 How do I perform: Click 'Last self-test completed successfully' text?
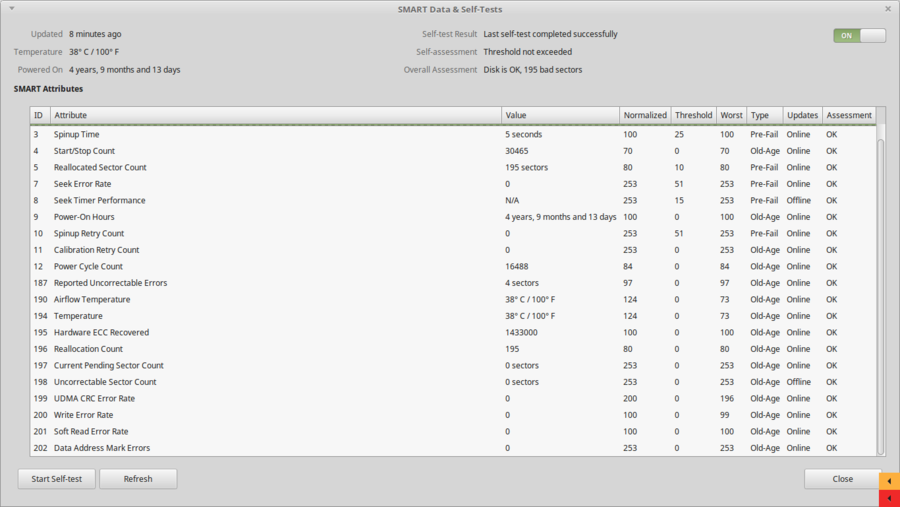550,34
